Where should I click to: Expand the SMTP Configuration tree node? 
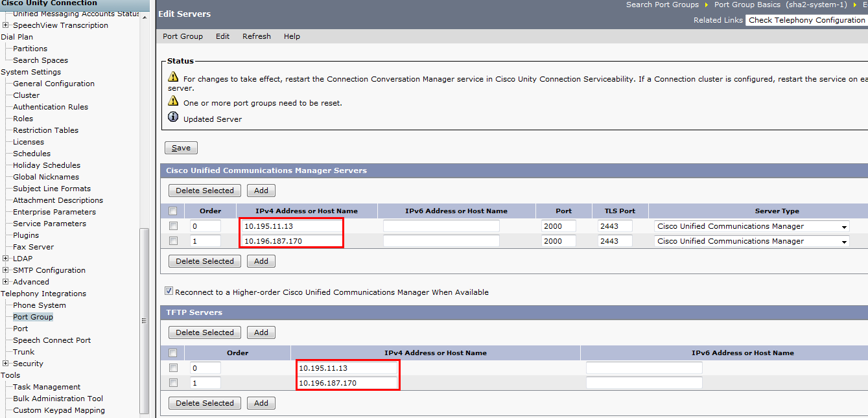tap(6, 270)
